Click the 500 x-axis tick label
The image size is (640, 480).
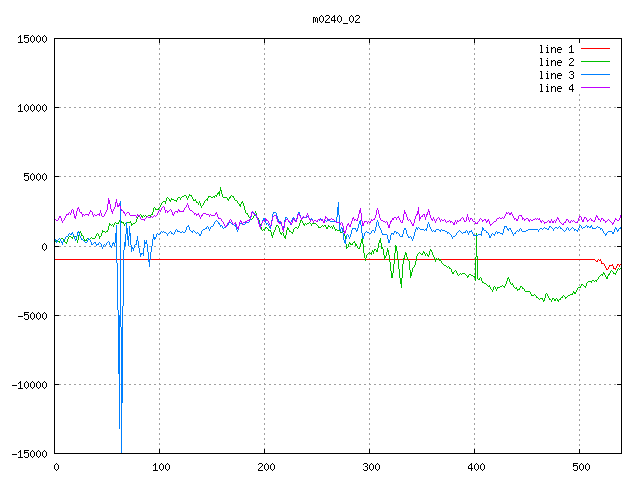pos(580,467)
